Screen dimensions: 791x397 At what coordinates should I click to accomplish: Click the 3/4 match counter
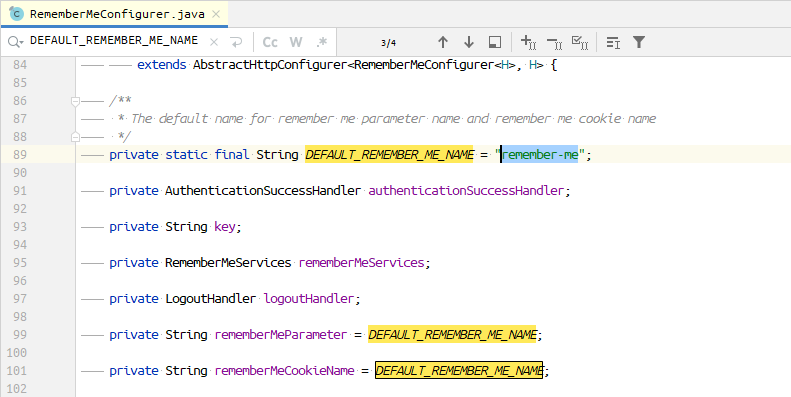tap(388, 43)
